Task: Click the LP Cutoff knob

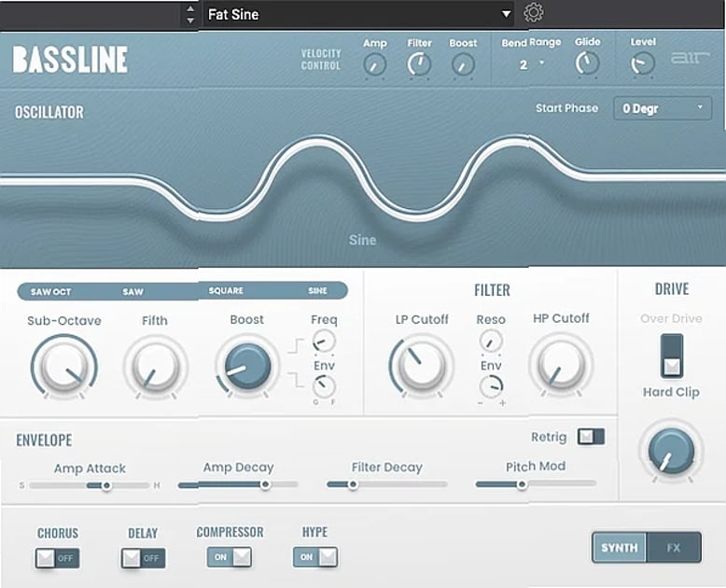Action: pos(422,366)
